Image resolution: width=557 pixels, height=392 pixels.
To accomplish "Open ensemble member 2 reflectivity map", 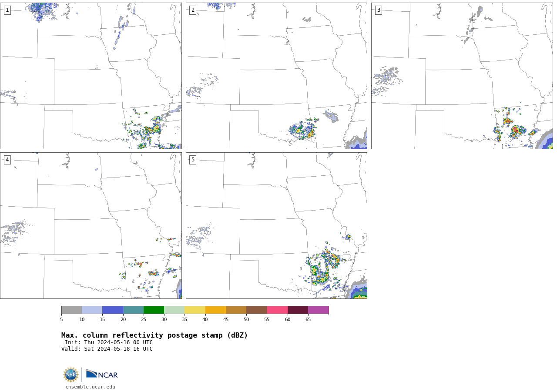I will 276,76.
